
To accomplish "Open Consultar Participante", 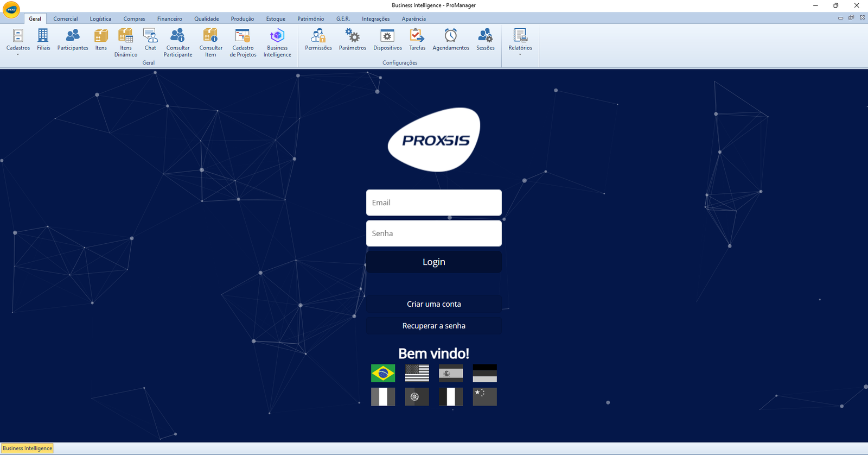I will [178, 43].
